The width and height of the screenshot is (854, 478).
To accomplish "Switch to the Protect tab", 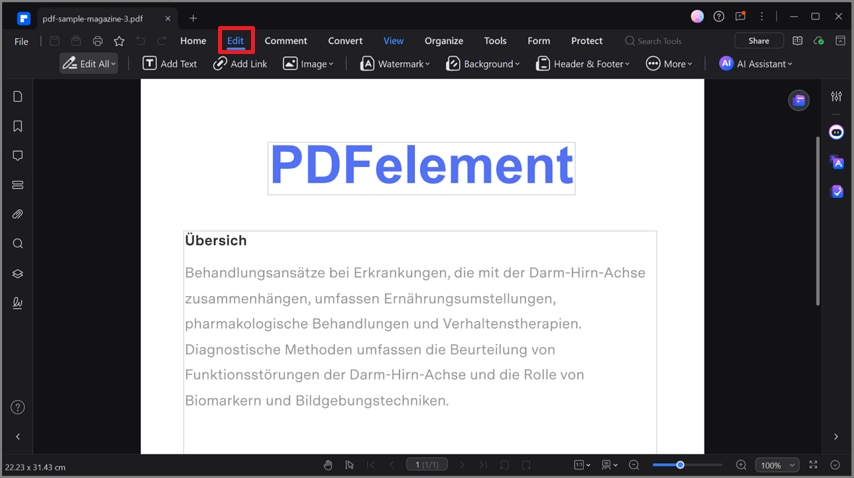I will click(587, 41).
